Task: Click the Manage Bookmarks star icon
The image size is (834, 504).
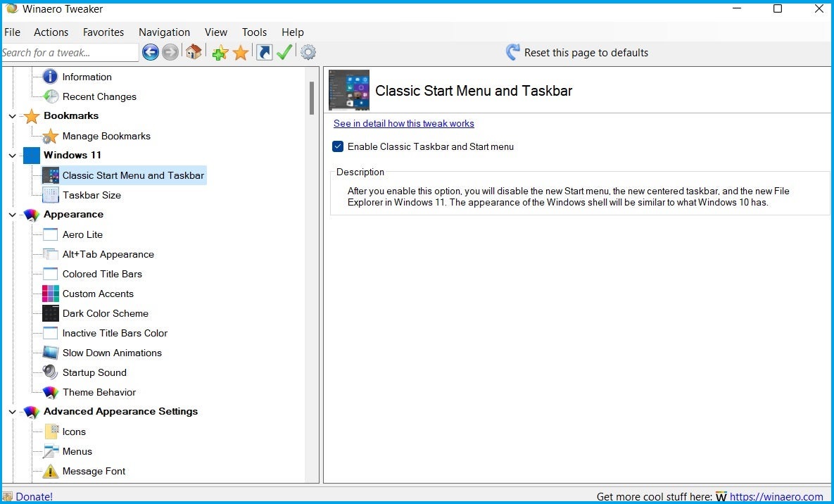Action: click(x=51, y=136)
